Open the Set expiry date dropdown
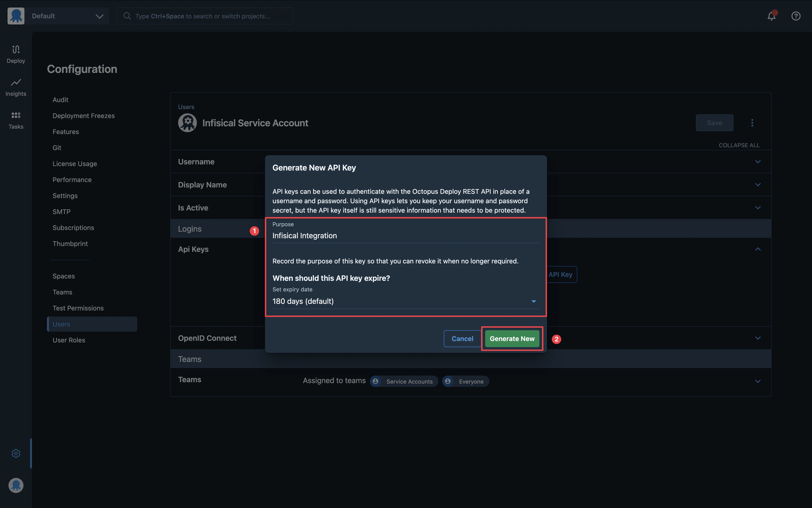 [406, 301]
